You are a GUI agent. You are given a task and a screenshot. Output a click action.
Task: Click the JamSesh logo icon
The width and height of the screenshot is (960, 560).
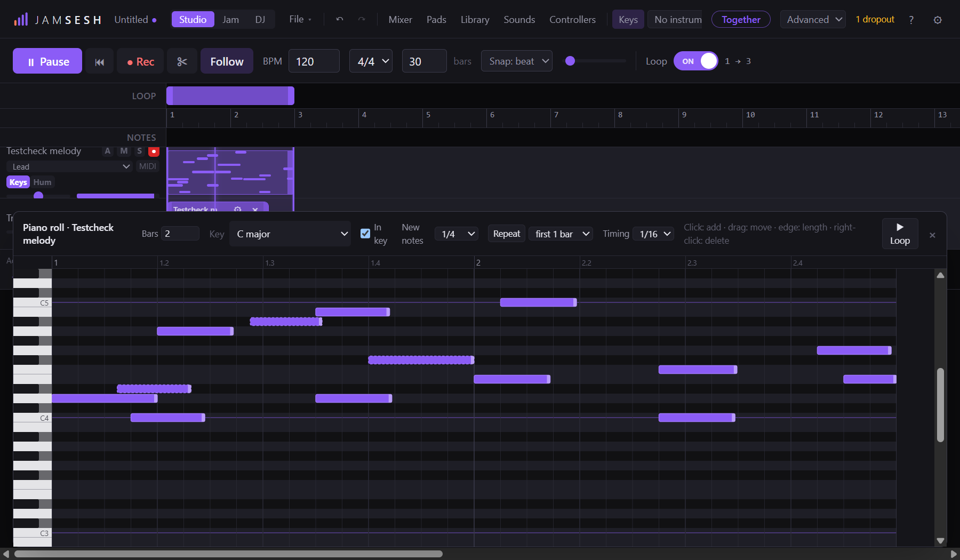(21, 20)
